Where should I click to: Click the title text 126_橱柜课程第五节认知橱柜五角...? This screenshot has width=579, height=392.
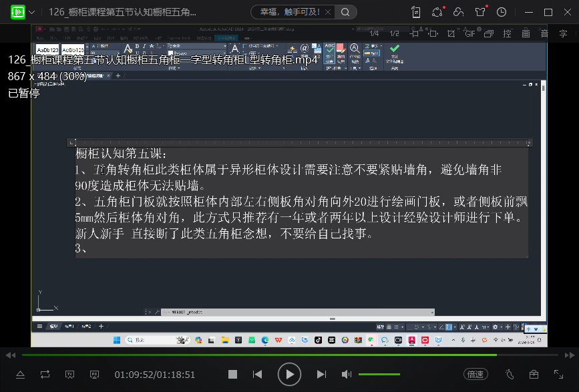[x=123, y=12]
